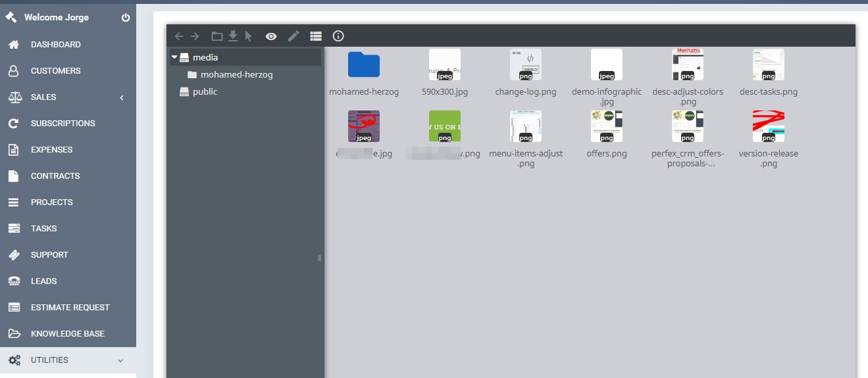Open Knowledge Base sidebar link
868x378 pixels.
(67, 334)
